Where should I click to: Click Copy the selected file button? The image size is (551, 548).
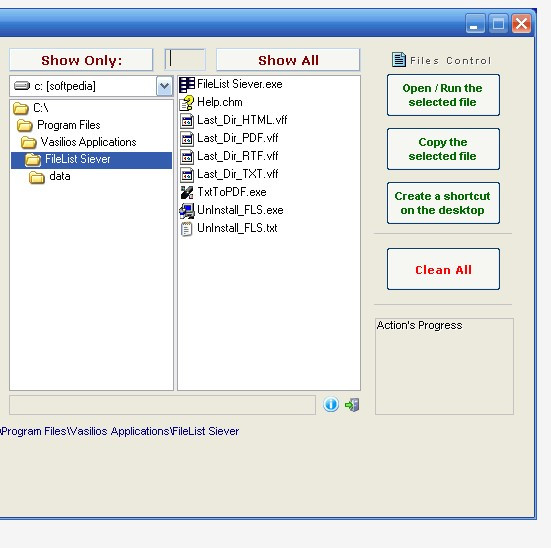coord(443,149)
